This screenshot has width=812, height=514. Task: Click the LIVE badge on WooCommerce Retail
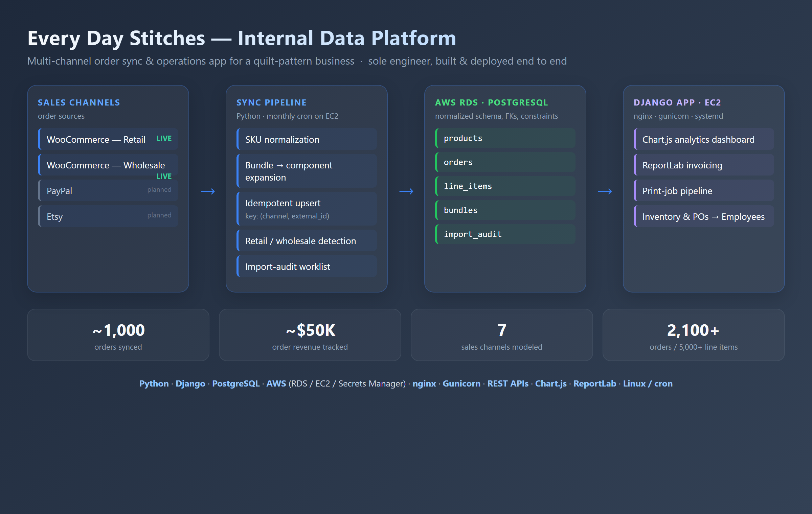click(x=164, y=139)
